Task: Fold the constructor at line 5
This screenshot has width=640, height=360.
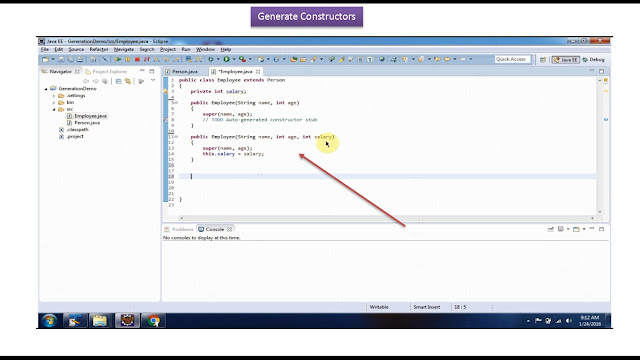Action: 176,103
